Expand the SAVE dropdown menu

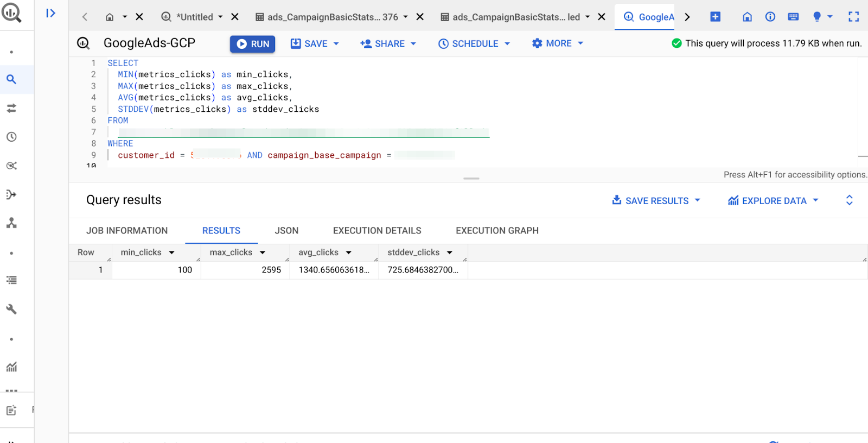(x=336, y=43)
